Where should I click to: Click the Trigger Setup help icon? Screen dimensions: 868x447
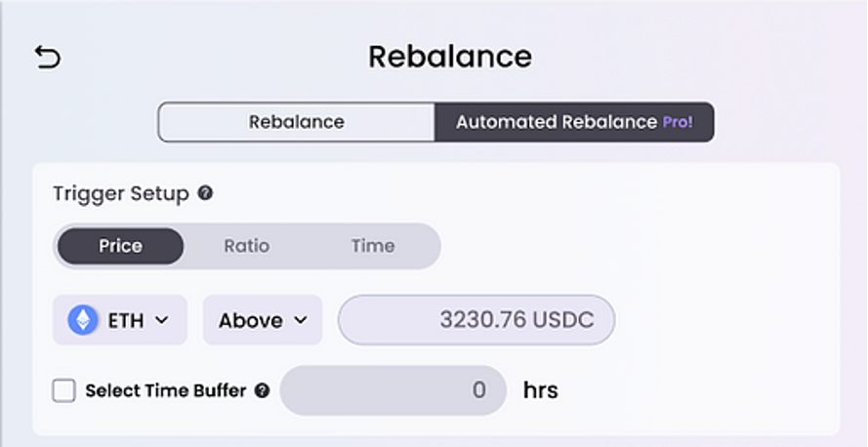205,193
